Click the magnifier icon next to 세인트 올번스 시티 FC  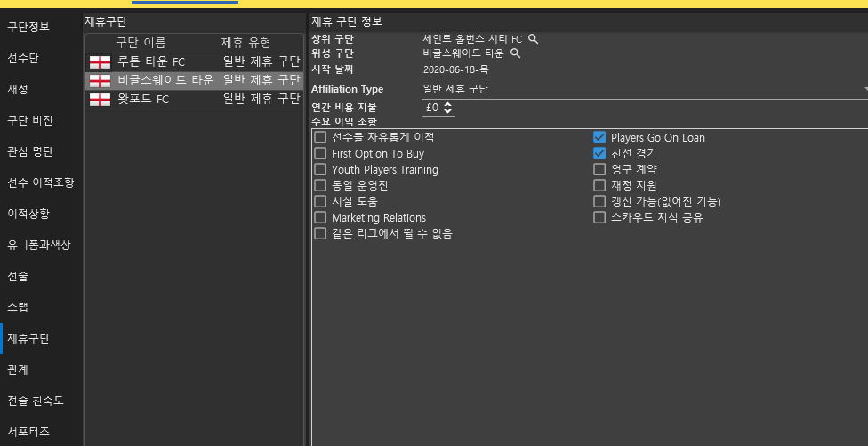pos(533,39)
